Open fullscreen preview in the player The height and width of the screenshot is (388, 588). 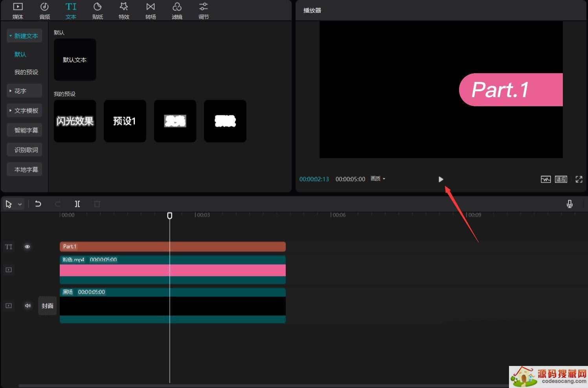[x=579, y=179]
